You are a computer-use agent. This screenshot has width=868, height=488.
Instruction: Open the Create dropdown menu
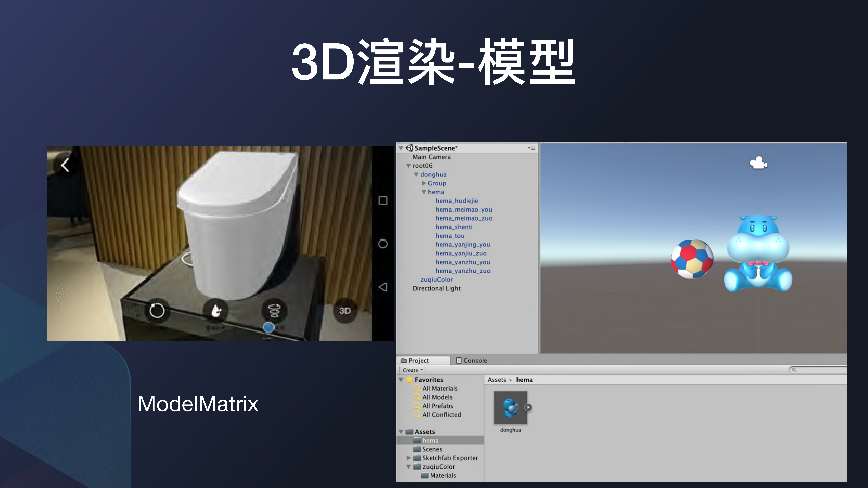coord(412,370)
